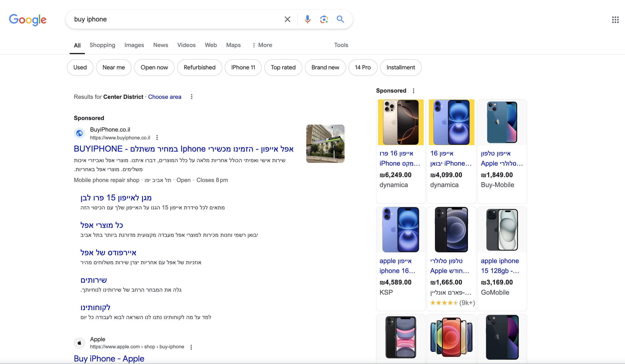Screen dimensions: 625x364
Task: Open the BUYIPHONE sponsored headline link
Action: (184, 149)
